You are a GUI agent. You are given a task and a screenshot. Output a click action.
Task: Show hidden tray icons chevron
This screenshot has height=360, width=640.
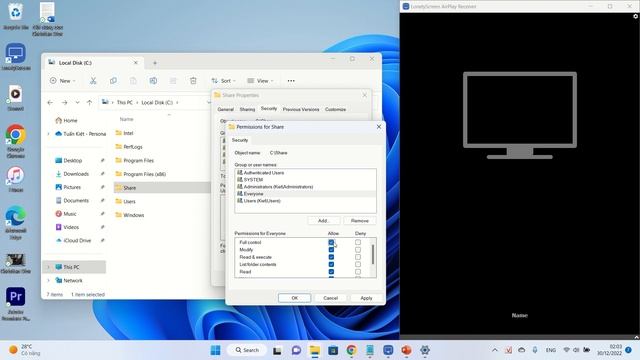(495, 350)
